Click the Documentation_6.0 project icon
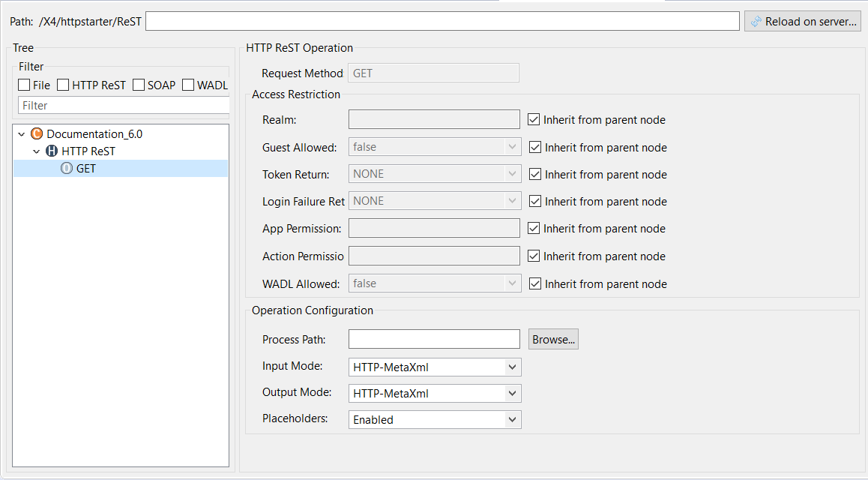The width and height of the screenshot is (868, 480). coord(37,134)
